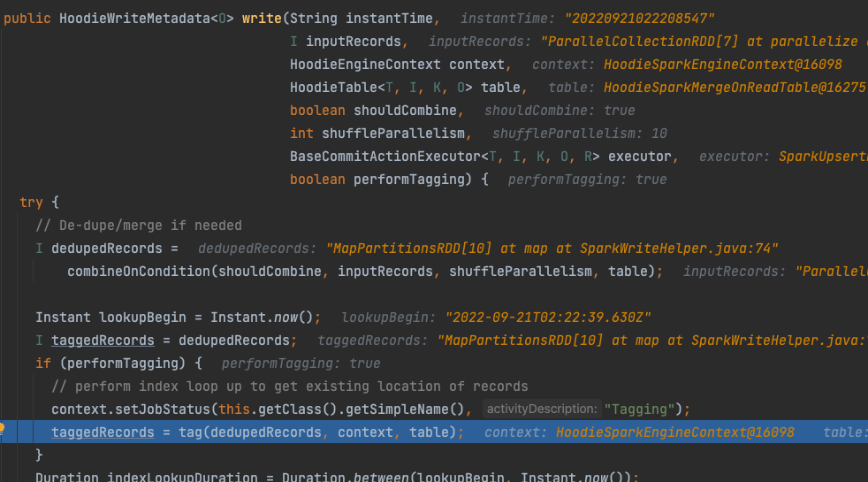This screenshot has height=482, width=868.
Task: Click the HoodieTable parameter type
Action: (x=333, y=88)
